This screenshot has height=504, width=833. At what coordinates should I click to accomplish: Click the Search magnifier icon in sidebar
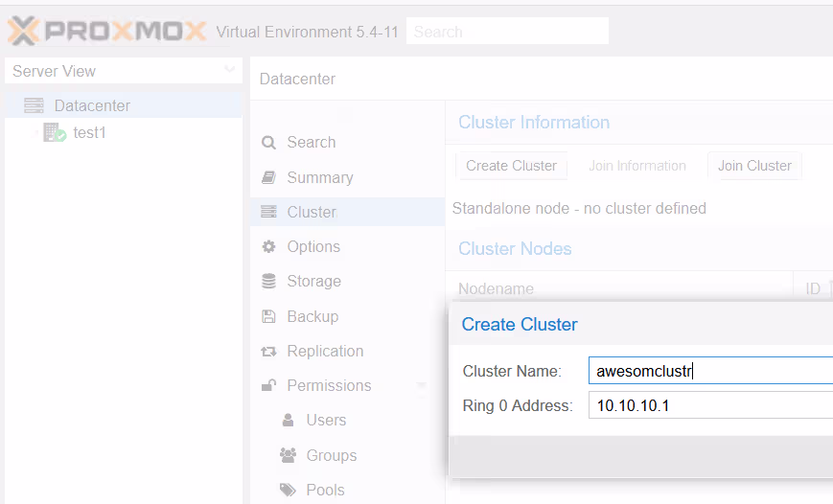coord(269,143)
